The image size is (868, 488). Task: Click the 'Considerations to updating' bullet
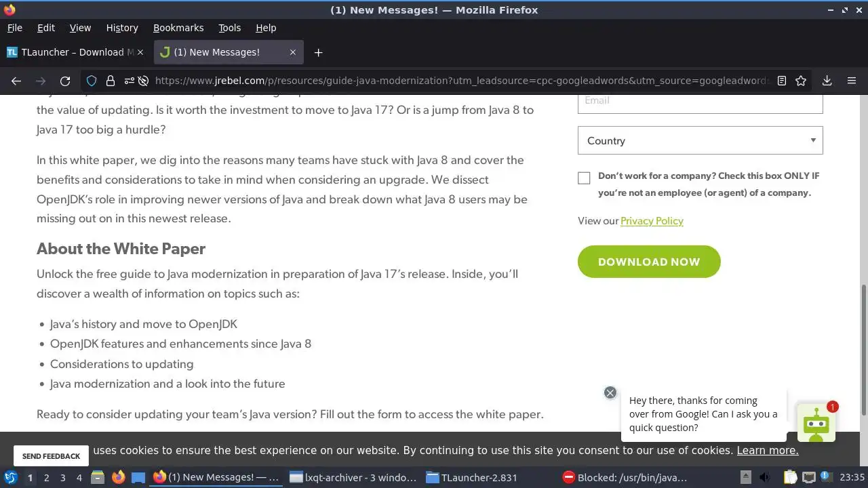click(x=122, y=364)
